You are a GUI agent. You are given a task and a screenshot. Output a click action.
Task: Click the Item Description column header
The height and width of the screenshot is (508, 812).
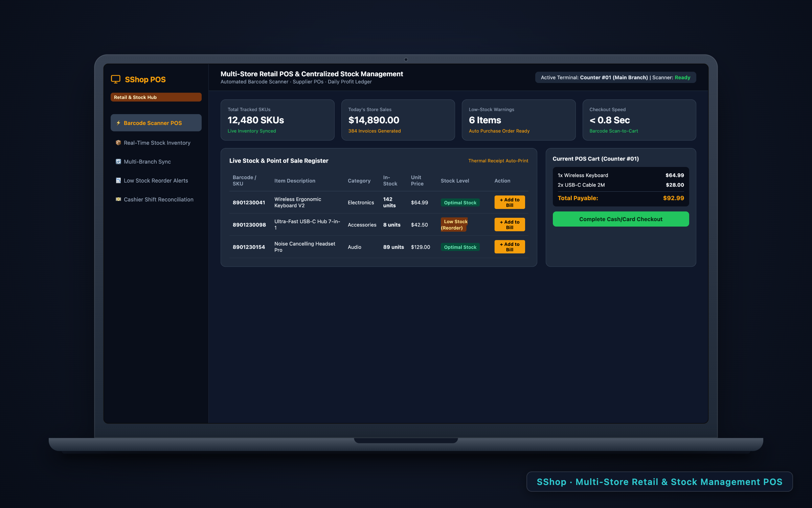(x=295, y=181)
